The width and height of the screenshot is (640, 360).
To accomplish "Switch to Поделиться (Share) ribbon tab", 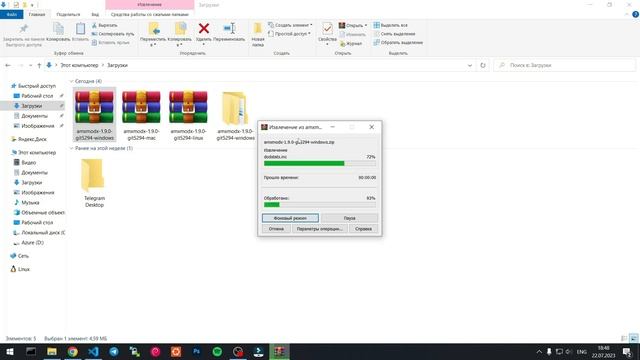I will 68,14.
